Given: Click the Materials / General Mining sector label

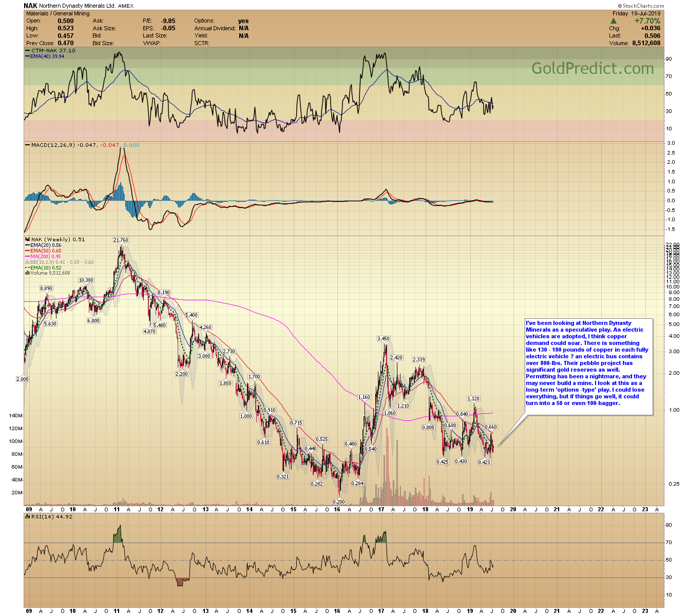Looking at the screenshot, I should [58, 13].
